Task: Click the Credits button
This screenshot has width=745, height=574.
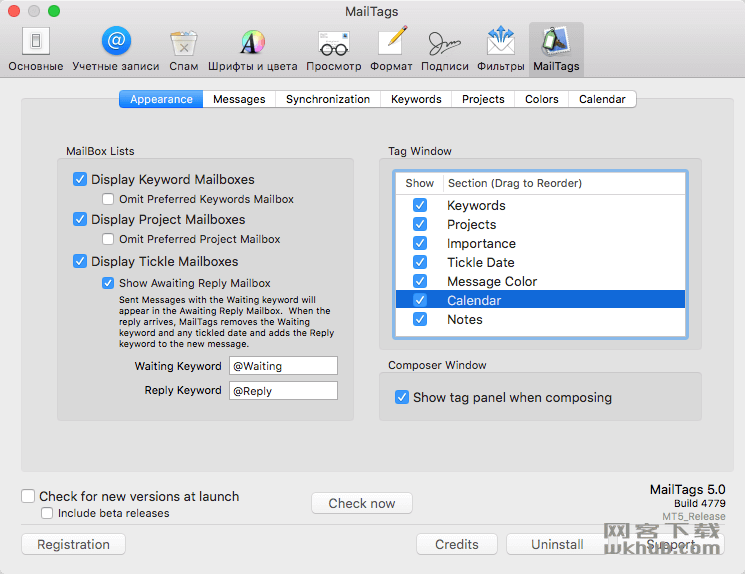Action: click(457, 544)
